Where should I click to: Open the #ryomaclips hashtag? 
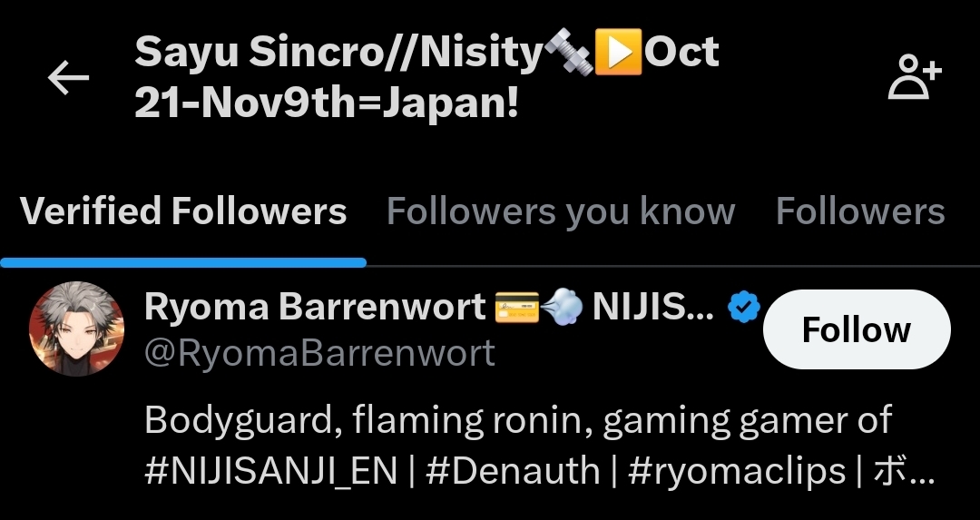736,471
